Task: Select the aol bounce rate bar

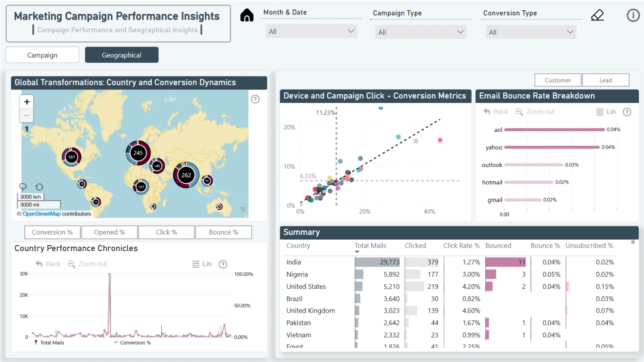Action: tap(554, 129)
